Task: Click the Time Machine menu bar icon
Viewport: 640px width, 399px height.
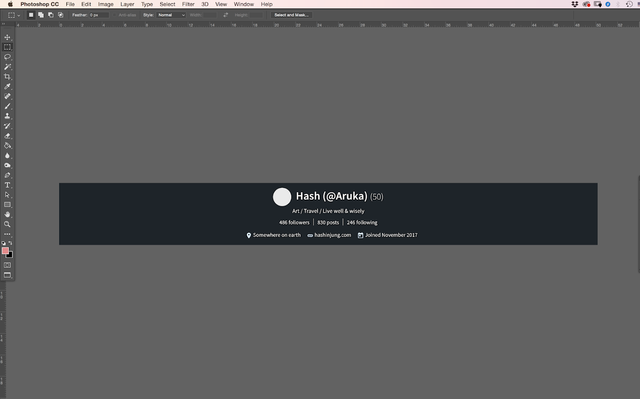Action: pos(629,4)
